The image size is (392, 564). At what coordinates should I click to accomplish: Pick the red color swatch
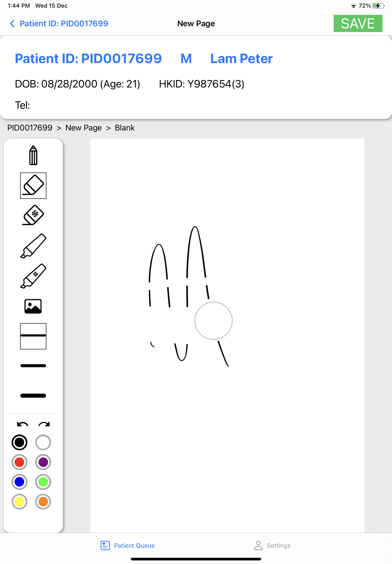click(19, 462)
